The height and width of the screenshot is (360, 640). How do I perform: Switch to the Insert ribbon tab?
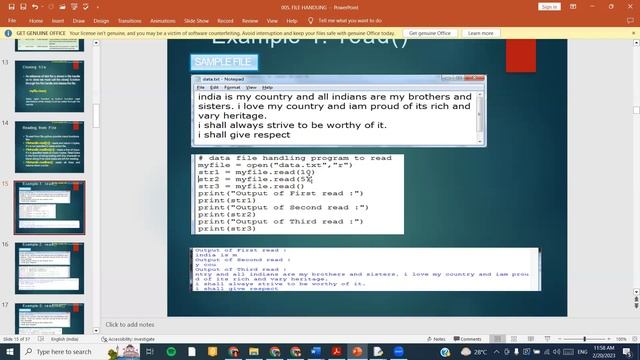[58, 20]
